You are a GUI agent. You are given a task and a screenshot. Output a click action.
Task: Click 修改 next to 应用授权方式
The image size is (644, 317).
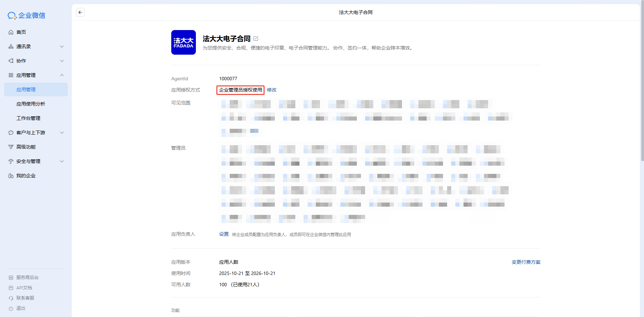(x=272, y=90)
